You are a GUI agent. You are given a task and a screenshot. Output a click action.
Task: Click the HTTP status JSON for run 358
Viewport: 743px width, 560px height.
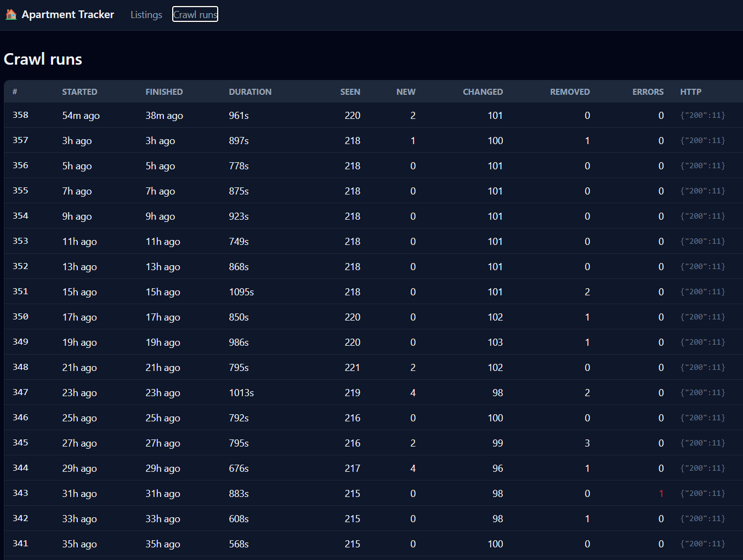pos(702,116)
